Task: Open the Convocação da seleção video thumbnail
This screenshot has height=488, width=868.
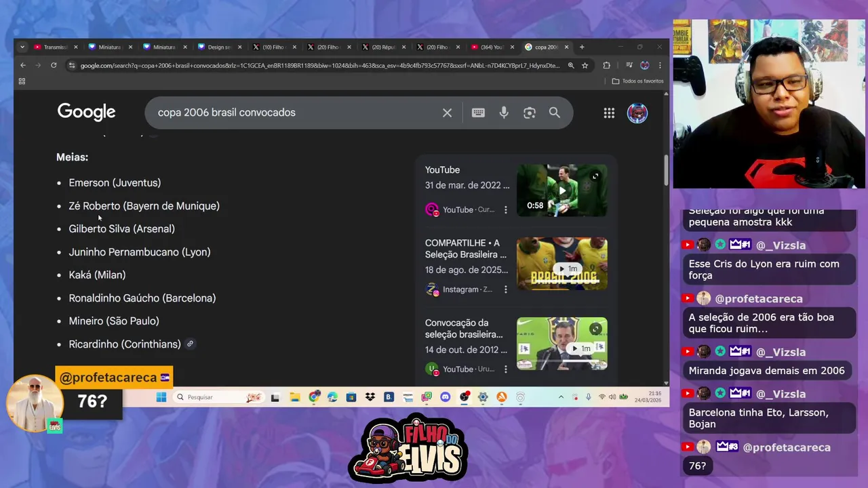Action: (561, 344)
